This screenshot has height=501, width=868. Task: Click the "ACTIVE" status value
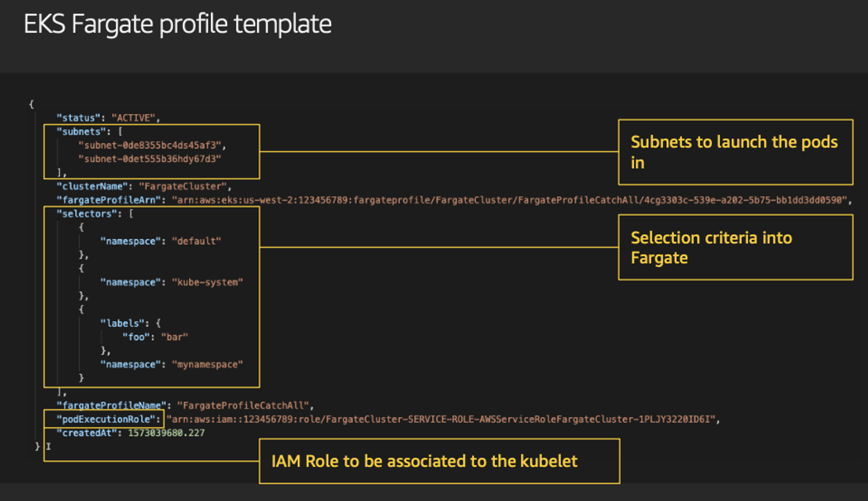click(134, 118)
